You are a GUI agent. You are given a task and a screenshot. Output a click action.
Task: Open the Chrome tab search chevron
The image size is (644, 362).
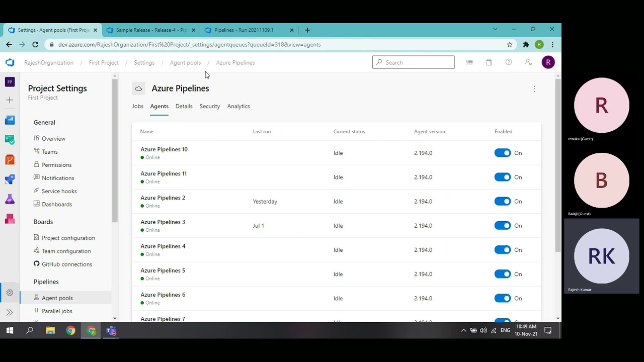(x=495, y=29)
